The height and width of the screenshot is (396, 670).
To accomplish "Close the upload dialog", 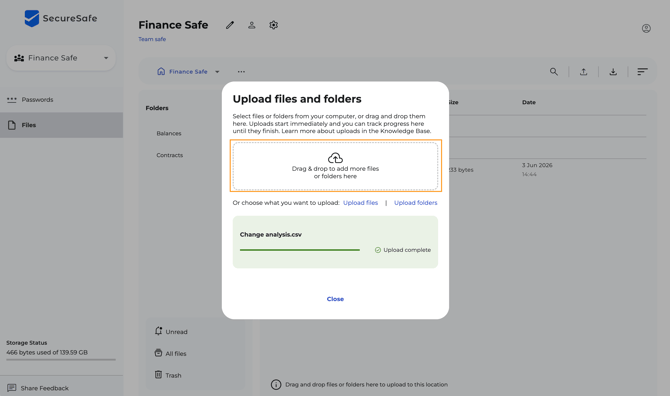I will [335, 299].
